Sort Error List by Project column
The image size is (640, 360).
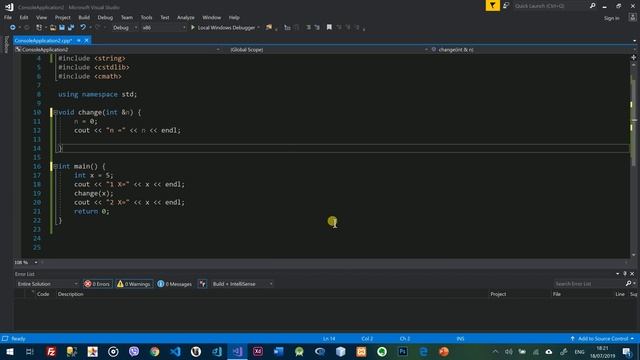[x=498, y=294]
